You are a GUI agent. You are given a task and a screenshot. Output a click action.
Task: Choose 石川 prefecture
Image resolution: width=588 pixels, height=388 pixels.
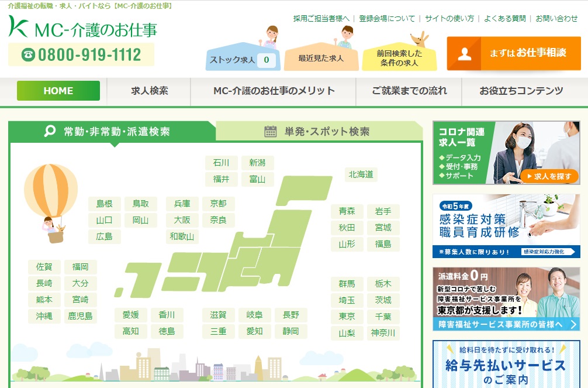[x=222, y=163]
